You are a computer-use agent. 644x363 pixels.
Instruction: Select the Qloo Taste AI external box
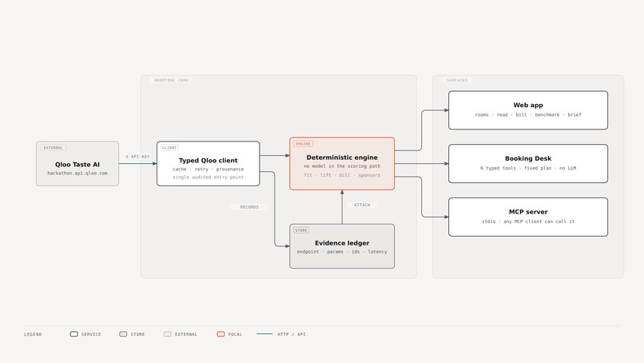pos(78,164)
